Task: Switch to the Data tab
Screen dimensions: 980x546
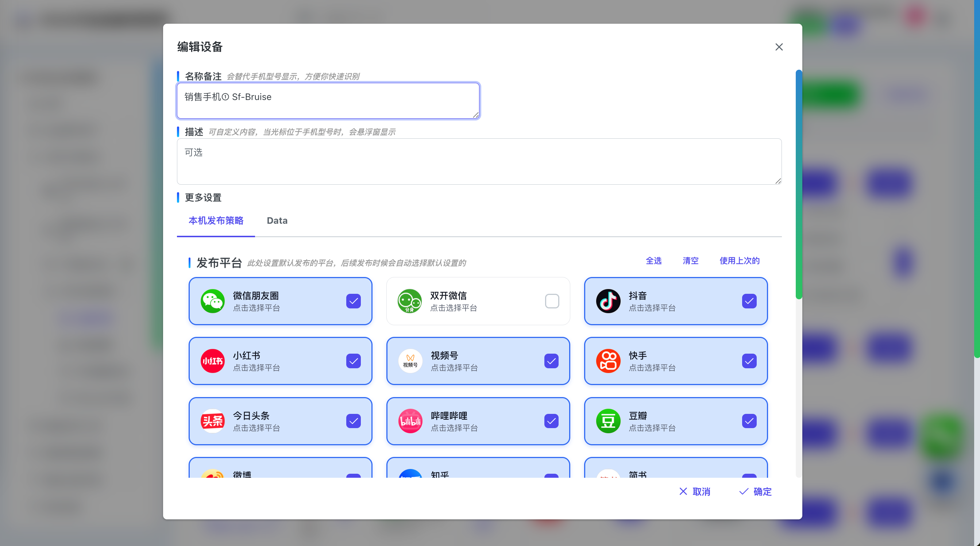Action: click(277, 221)
